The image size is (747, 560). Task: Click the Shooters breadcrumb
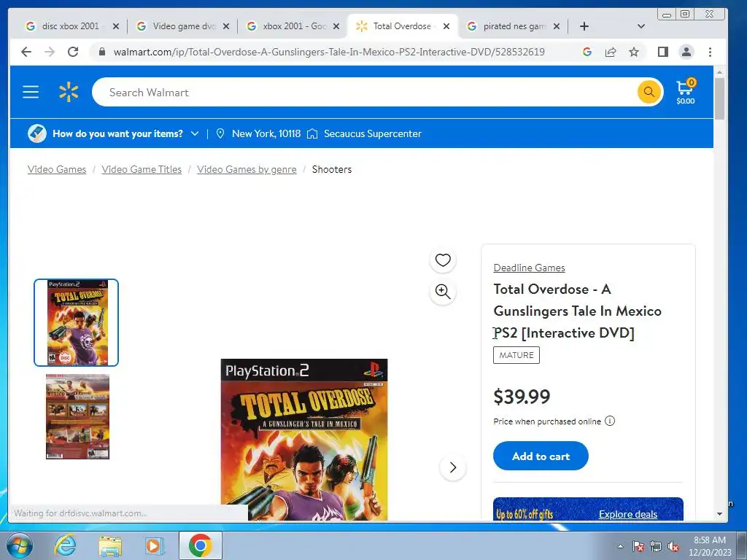pos(332,169)
